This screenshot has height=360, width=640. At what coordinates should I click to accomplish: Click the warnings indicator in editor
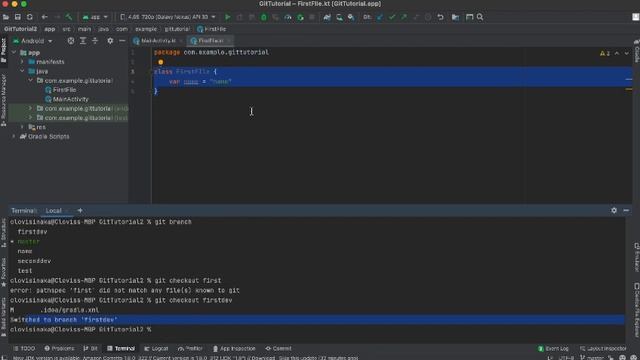pyautogui.click(x=605, y=53)
